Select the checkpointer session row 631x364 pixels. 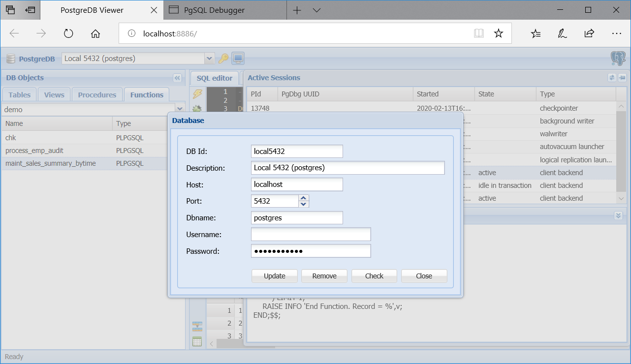432,108
